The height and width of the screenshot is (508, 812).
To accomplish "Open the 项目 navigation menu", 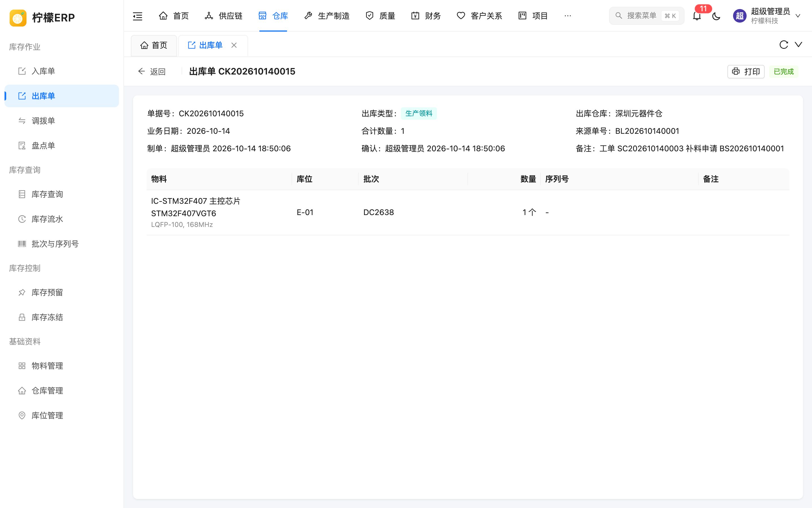I will (533, 16).
